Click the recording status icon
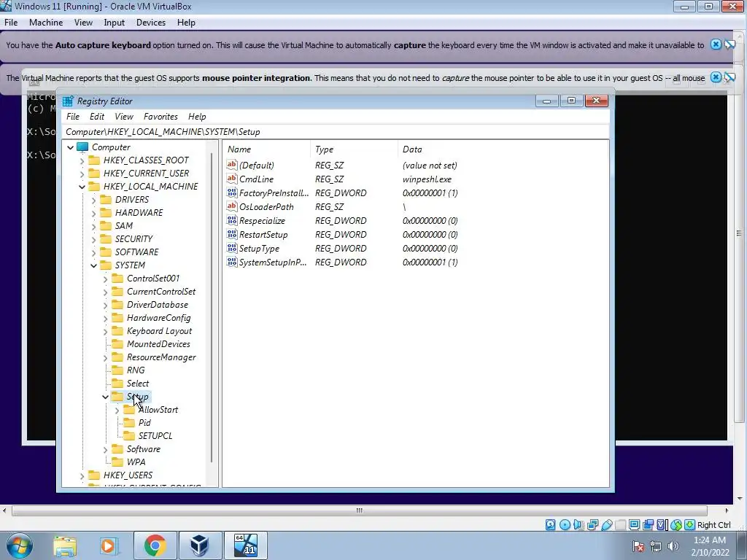 [648, 525]
